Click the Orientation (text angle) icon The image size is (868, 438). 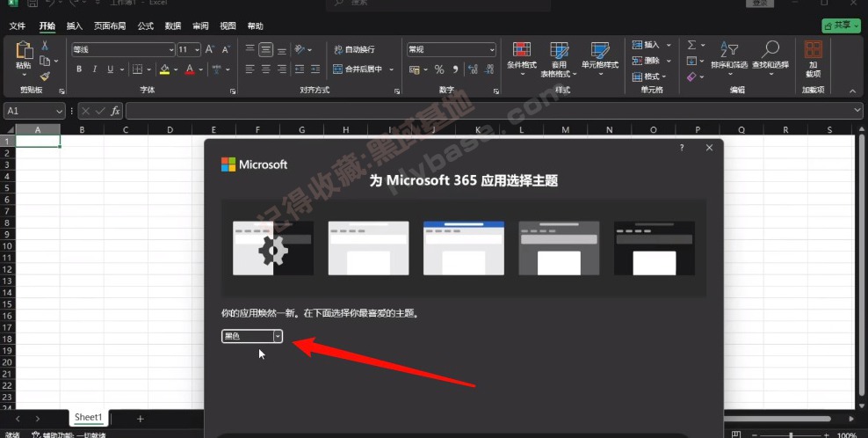pyautogui.click(x=300, y=49)
